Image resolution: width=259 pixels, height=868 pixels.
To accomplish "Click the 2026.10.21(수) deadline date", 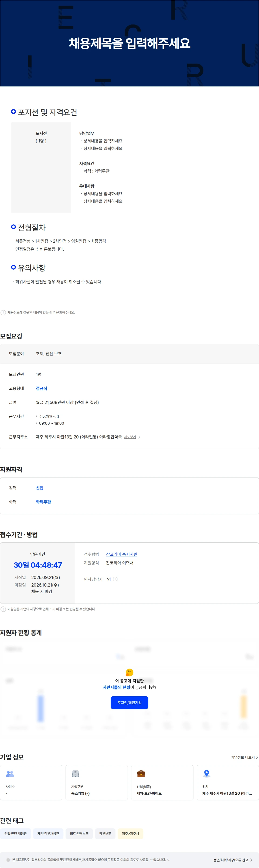I will click(45, 585).
